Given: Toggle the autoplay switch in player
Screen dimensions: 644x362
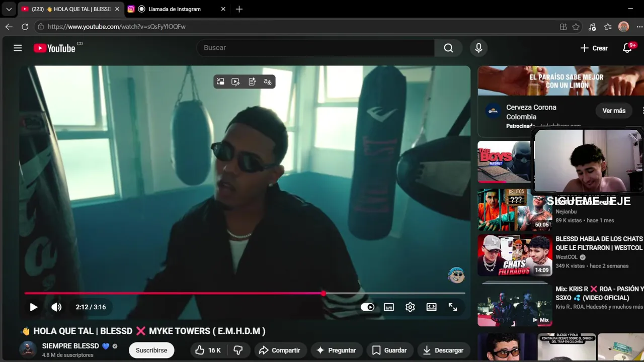Looking at the screenshot, I should tap(368, 307).
